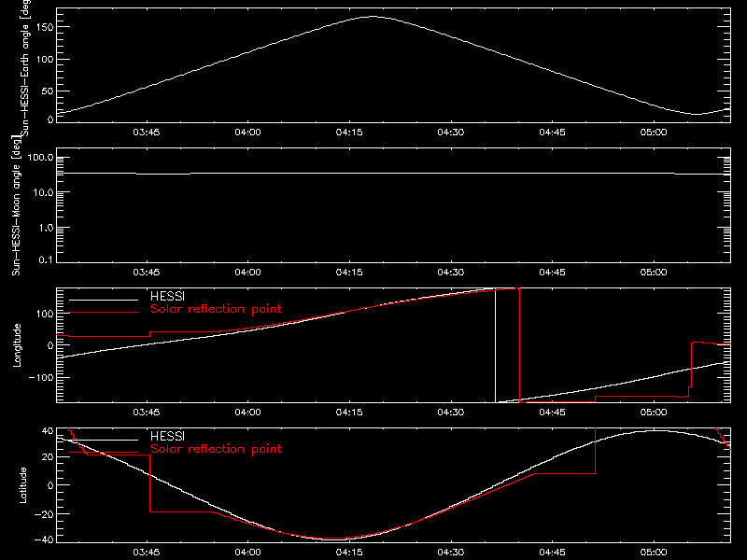Click red legend line in Longitude plot
The image size is (747, 560).
pos(104,313)
